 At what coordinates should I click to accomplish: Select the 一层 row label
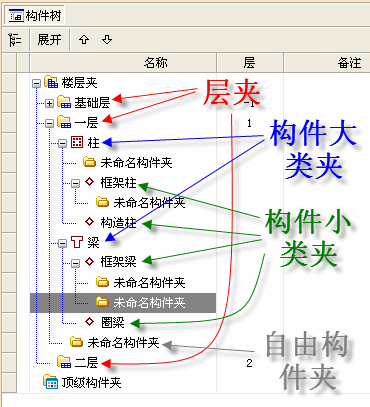[x=86, y=123]
